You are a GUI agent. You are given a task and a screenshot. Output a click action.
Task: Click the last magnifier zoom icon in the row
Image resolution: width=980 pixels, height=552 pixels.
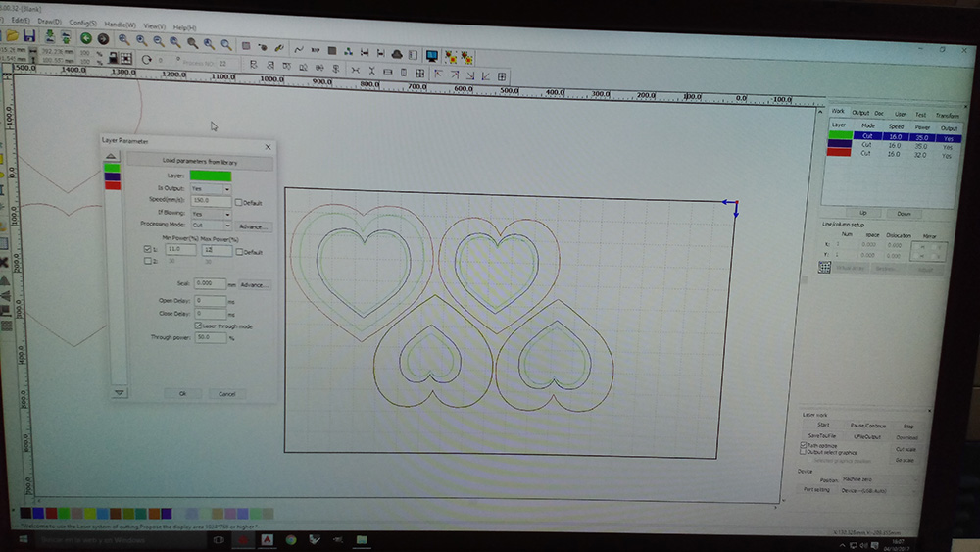pos(226,44)
